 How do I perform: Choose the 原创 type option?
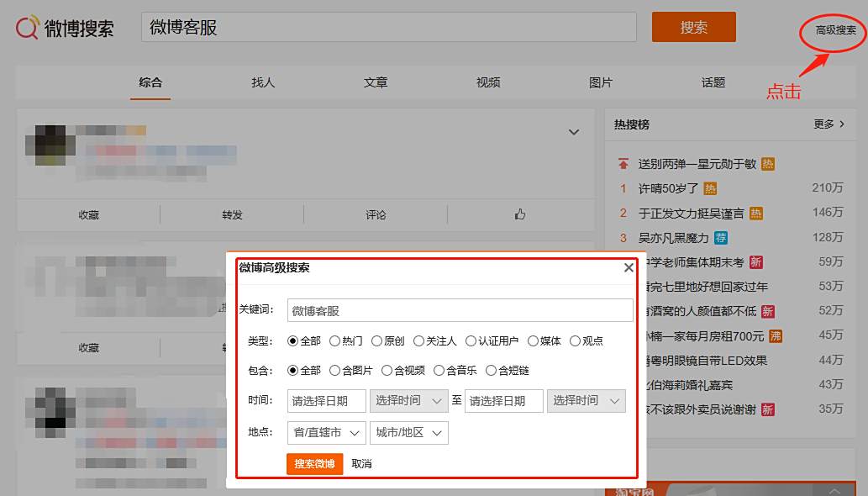(x=377, y=341)
